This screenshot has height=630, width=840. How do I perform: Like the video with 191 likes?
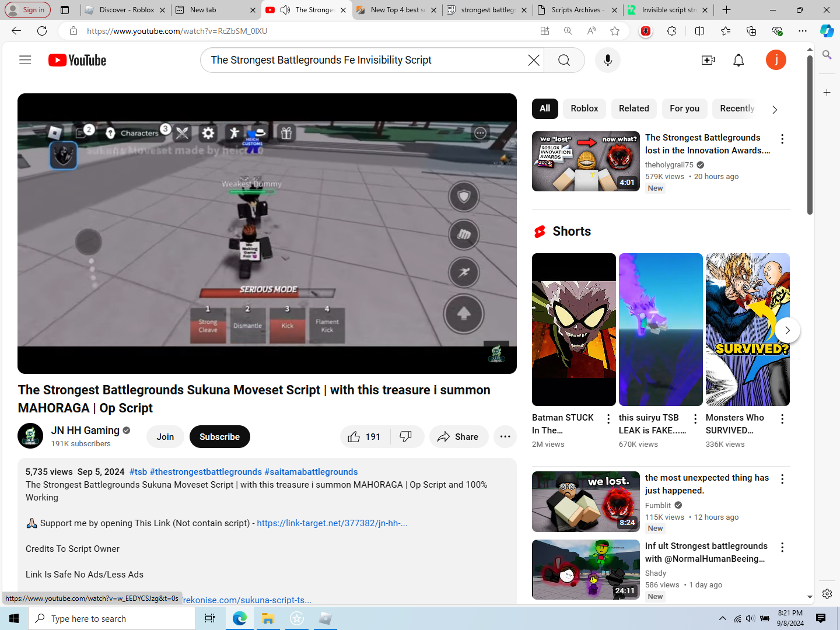[x=365, y=437]
